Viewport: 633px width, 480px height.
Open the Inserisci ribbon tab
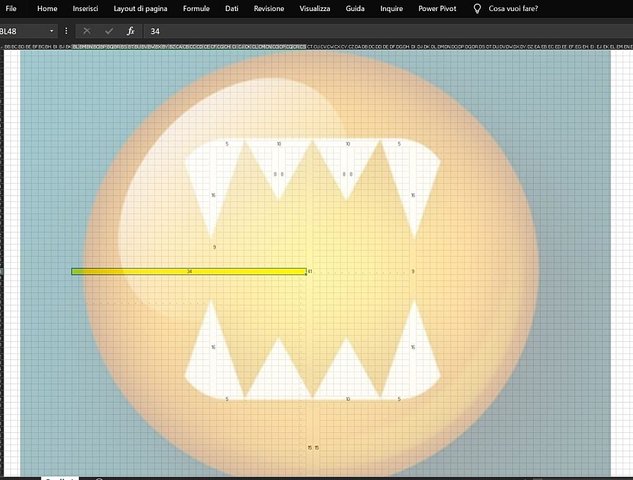85,8
